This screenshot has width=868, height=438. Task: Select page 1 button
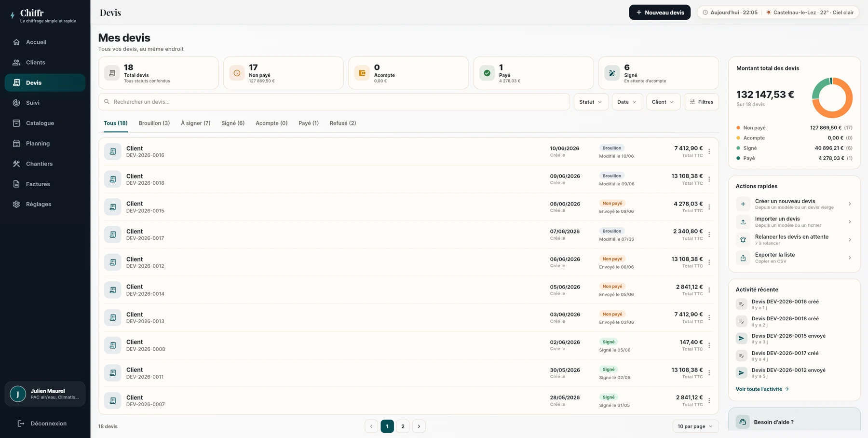(387, 426)
